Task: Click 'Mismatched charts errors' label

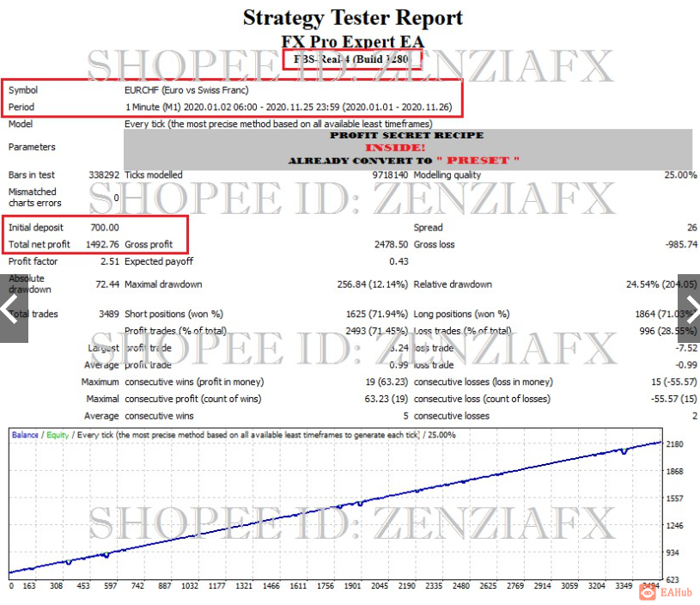Action: [x=35, y=197]
